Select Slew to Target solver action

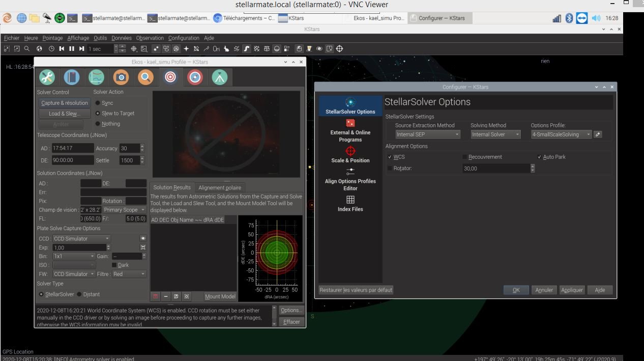pos(115,114)
